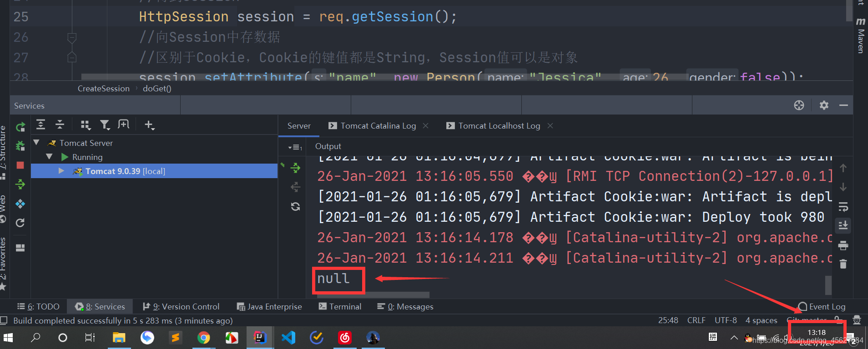Change the CRLF line separator
This screenshot has width=868, height=349.
pos(696,320)
